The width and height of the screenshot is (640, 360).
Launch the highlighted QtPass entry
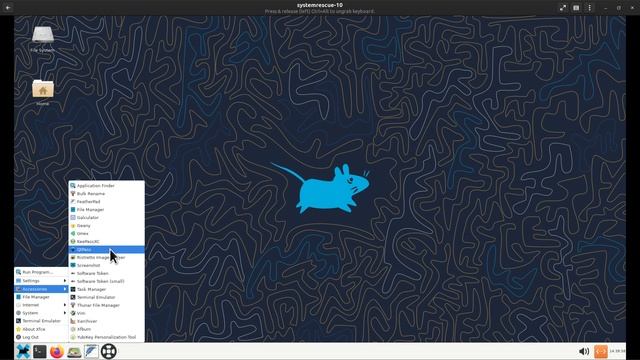107,249
